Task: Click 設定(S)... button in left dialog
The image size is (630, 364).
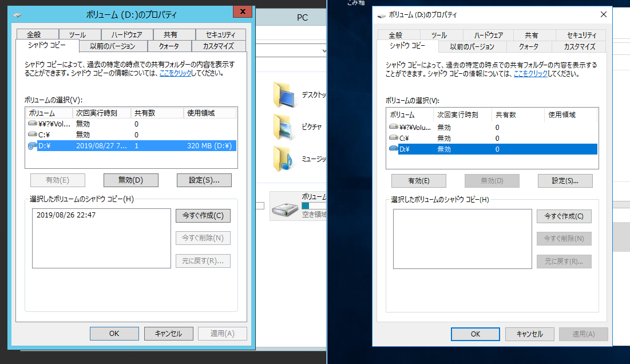Action: [x=204, y=180]
